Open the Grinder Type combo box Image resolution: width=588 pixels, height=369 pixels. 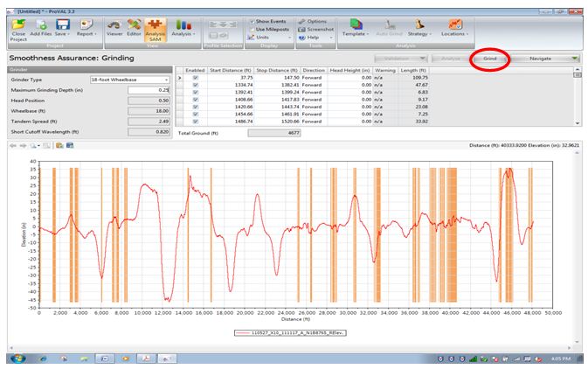coord(130,80)
